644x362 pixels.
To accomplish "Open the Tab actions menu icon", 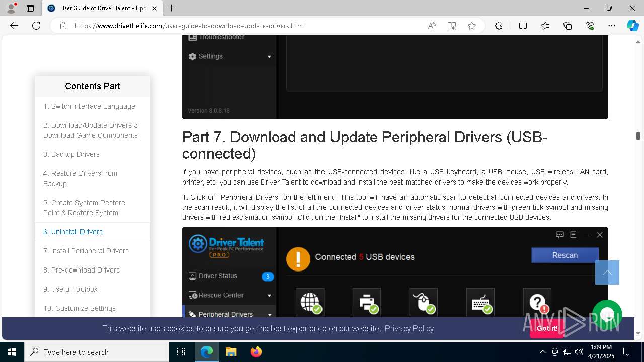I will (x=30, y=8).
